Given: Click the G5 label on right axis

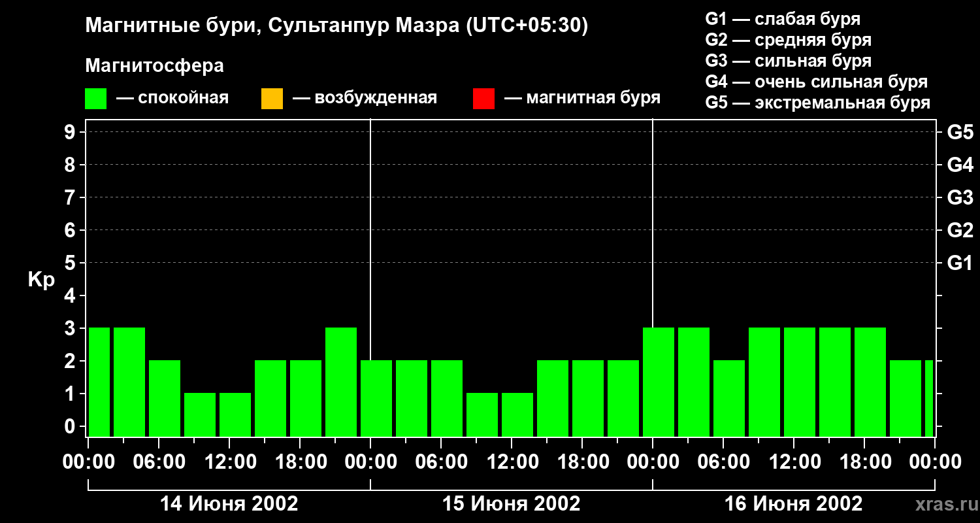Looking at the screenshot, I should [x=960, y=132].
